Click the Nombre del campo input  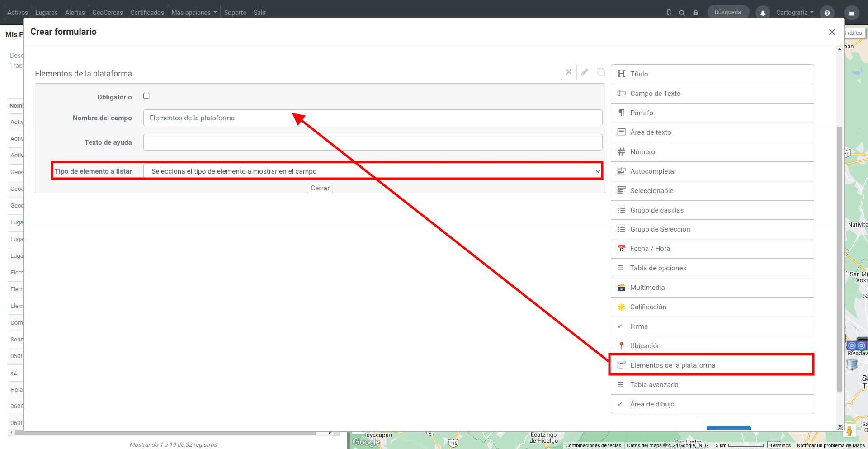pyautogui.click(x=373, y=118)
